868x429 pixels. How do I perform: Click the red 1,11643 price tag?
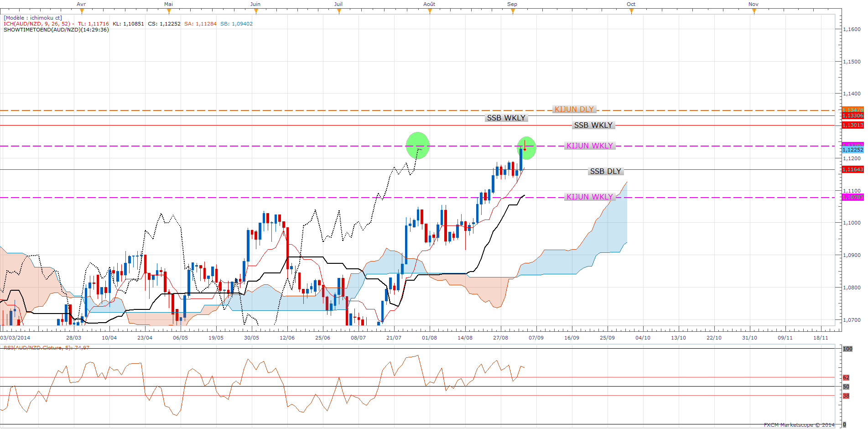852,169
